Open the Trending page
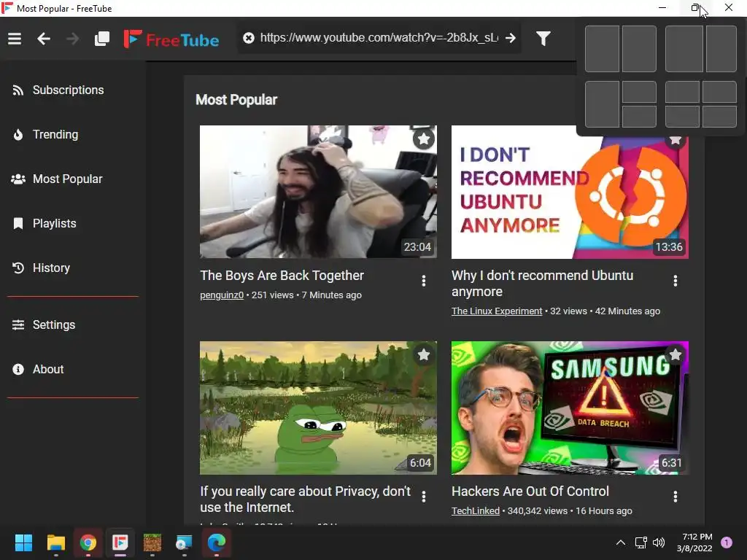The width and height of the screenshot is (747, 560). pos(73,135)
